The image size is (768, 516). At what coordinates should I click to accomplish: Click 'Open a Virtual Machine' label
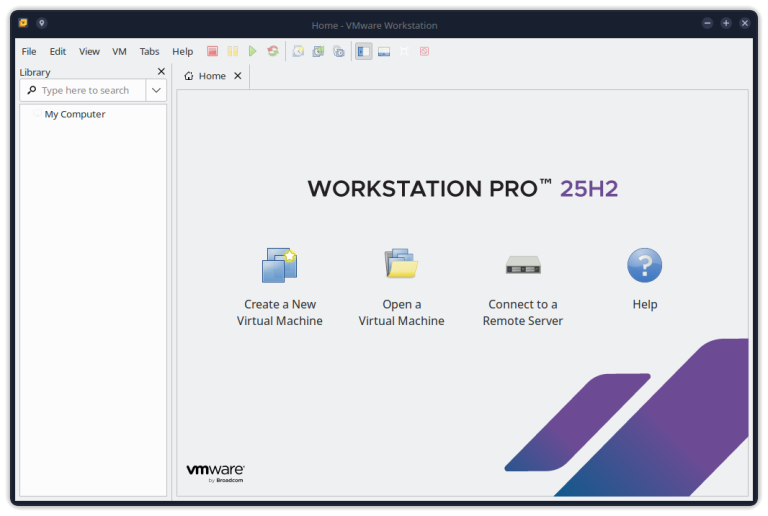click(x=401, y=312)
